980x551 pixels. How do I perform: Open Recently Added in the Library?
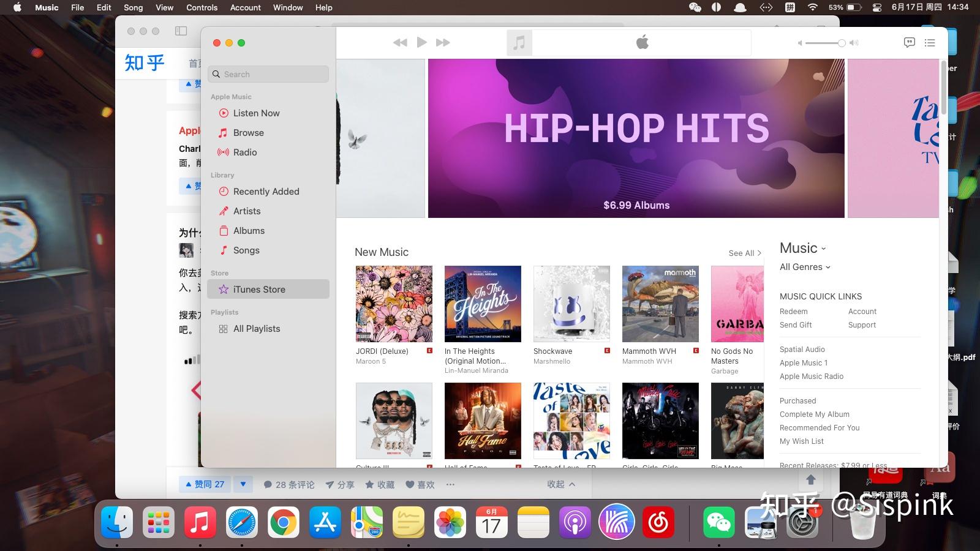266,191
